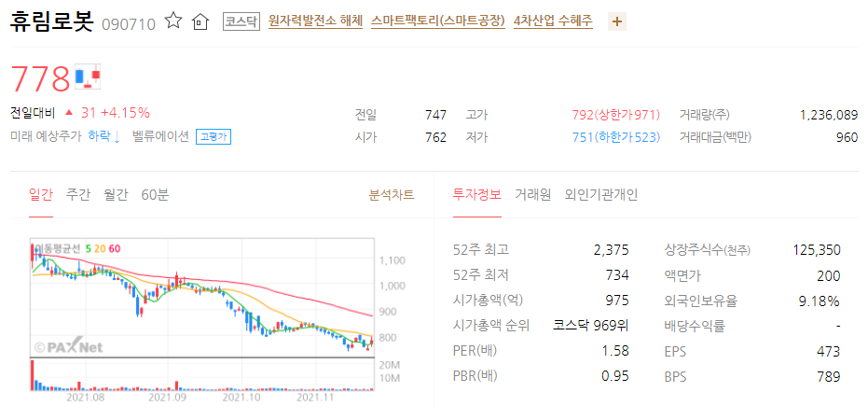Click the 이동평균선 legend label
868x420 pixels.
coord(57,248)
